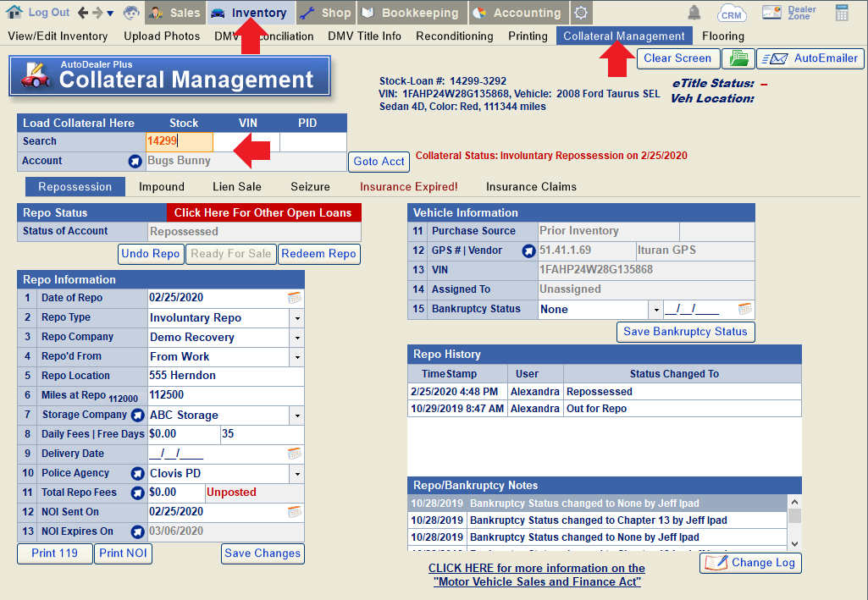Click the notification bell icon
Screen dimensions: 868x600
click(694, 13)
